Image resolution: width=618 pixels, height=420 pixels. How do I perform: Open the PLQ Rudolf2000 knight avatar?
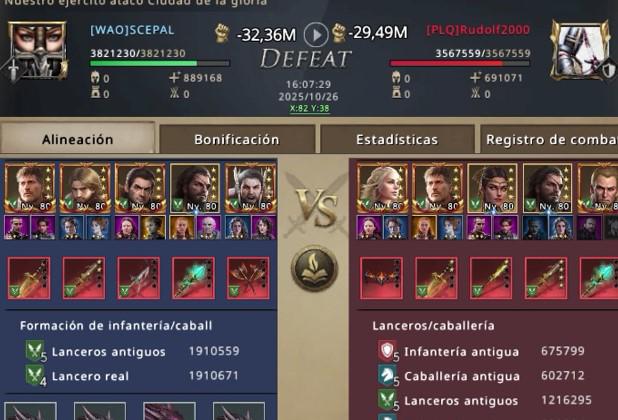pyautogui.click(x=580, y=50)
